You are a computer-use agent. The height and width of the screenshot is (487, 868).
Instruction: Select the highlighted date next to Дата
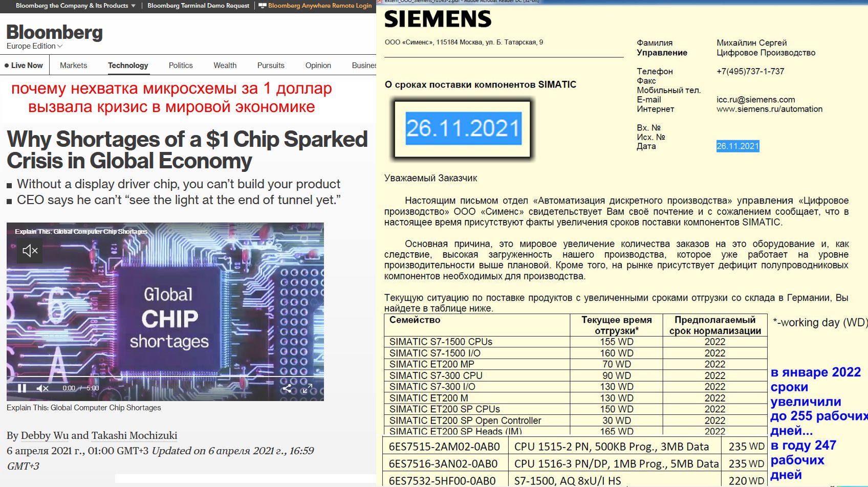pos(737,146)
